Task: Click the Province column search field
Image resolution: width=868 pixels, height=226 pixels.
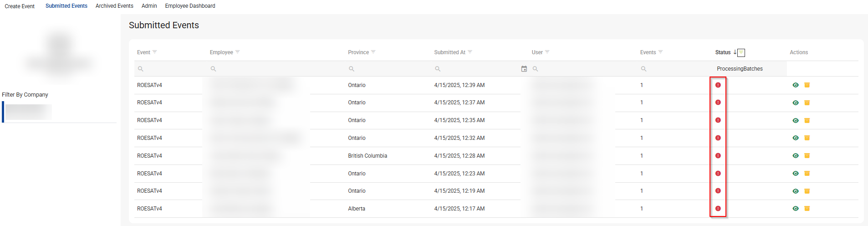Action: click(387, 69)
